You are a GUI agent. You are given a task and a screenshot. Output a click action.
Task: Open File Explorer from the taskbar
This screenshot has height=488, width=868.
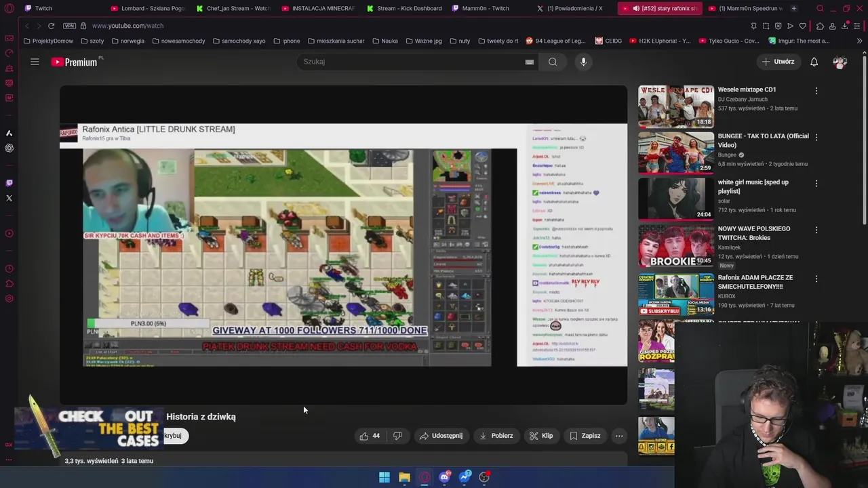(x=404, y=477)
